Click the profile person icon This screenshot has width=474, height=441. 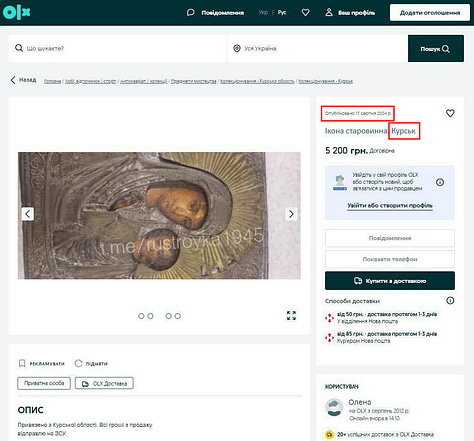(329, 12)
